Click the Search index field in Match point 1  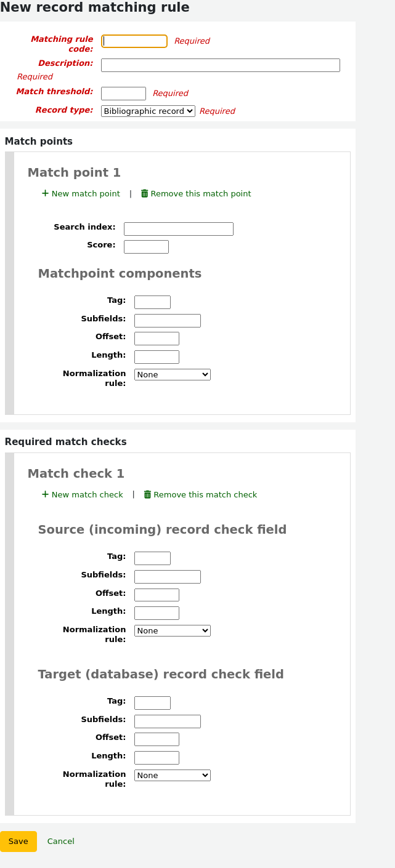pos(178,228)
